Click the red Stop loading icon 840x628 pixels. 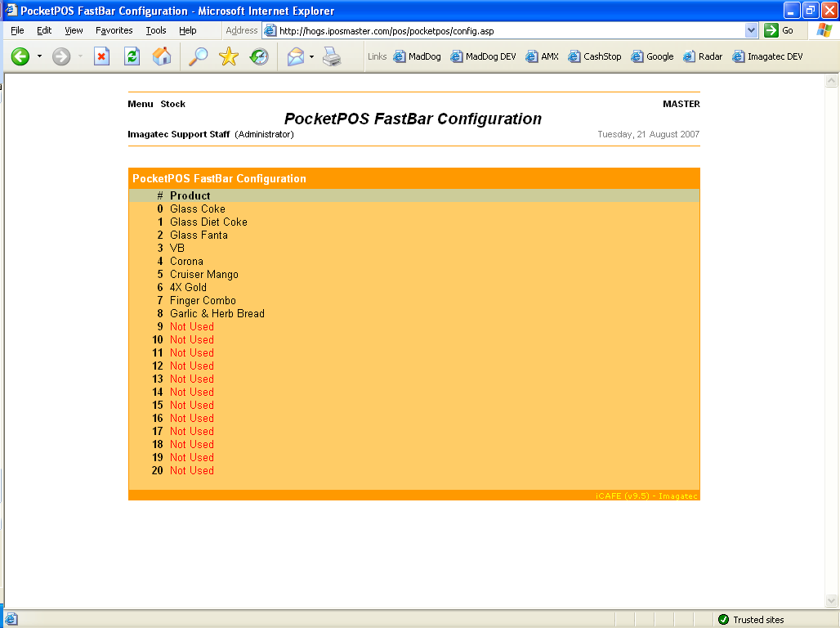coord(101,56)
